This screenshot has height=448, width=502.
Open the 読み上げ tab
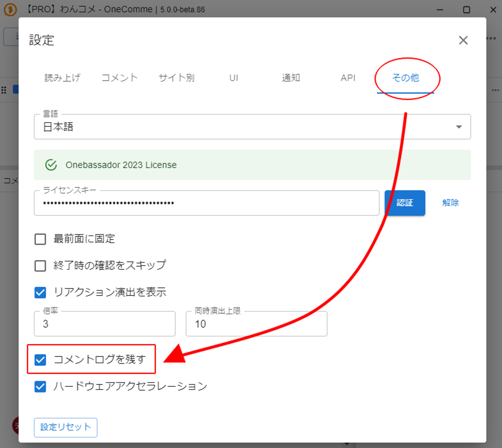click(62, 78)
